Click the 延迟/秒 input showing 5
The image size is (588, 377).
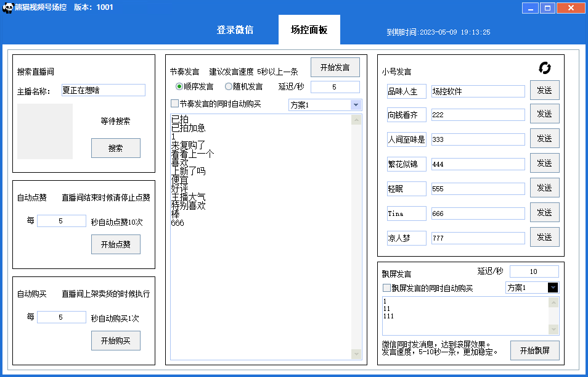coord(334,87)
